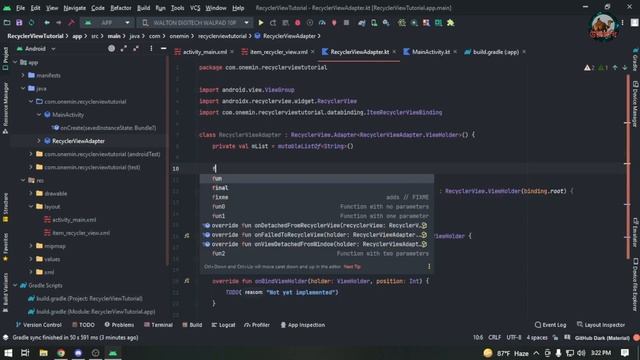Click the Profile app gauge icon
This screenshot has height=360, width=640.
point(322,23)
